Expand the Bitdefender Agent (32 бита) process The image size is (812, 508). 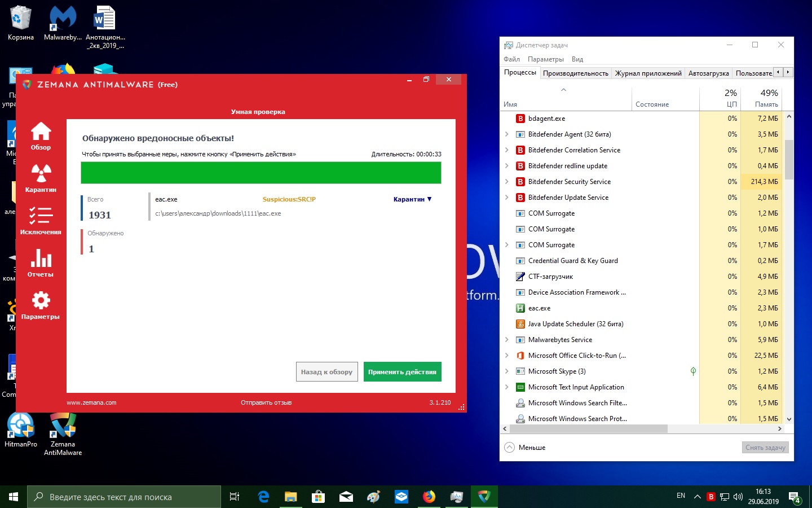pyautogui.click(x=506, y=134)
